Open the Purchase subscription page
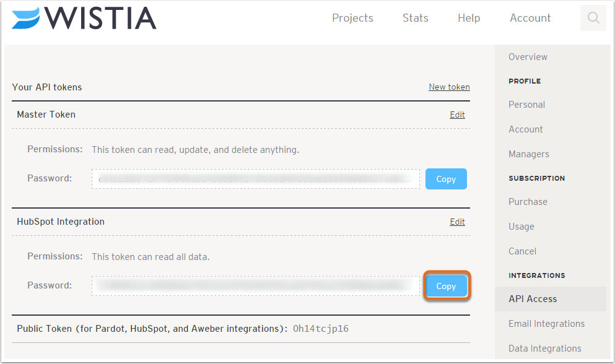Screen dimensions: 615x364 [528, 202]
